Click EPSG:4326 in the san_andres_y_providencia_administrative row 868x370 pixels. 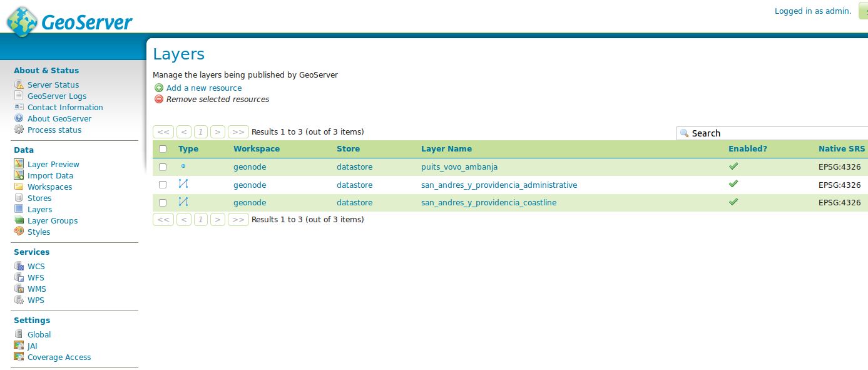[840, 185]
